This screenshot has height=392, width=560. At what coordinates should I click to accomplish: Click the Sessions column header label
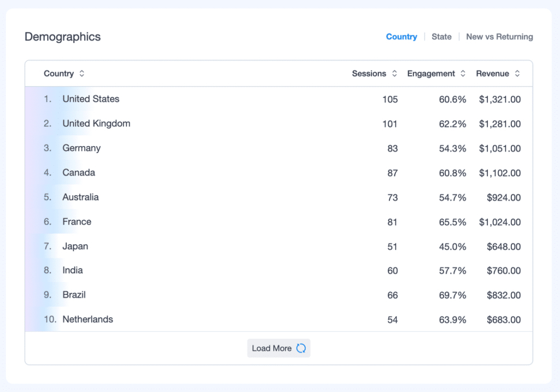pyautogui.click(x=369, y=74)
